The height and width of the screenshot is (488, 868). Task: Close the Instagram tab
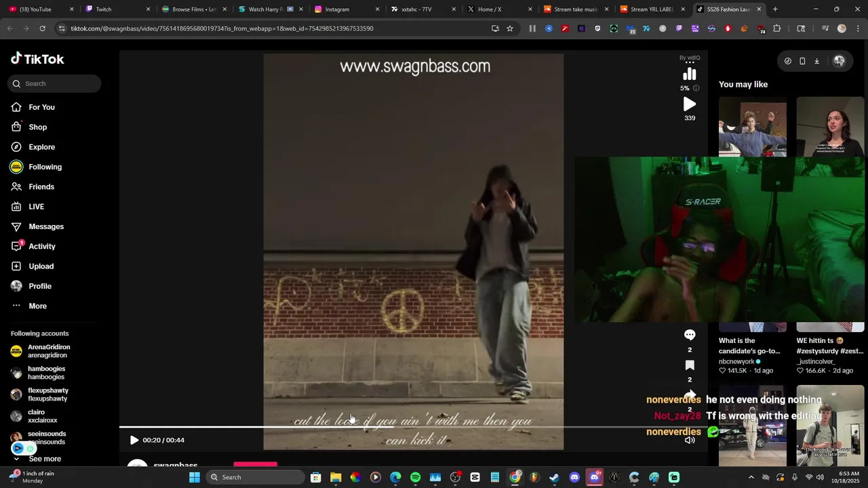tap(377, 9)
